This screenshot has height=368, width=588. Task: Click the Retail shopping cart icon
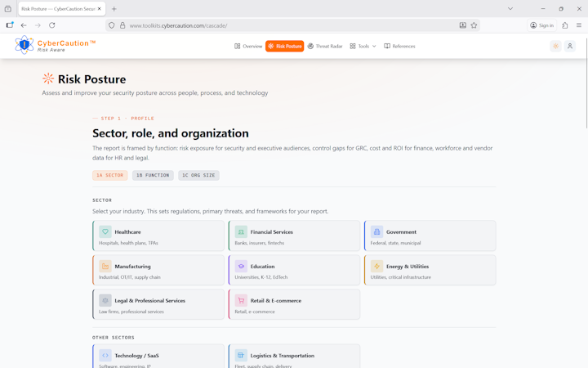(x=241, y=301)
